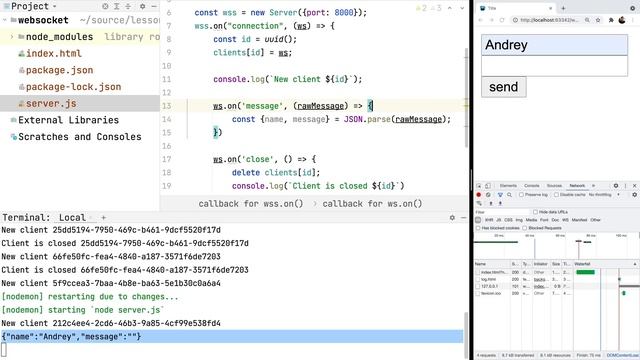Click the localhost address bar

tap(549, 20)
